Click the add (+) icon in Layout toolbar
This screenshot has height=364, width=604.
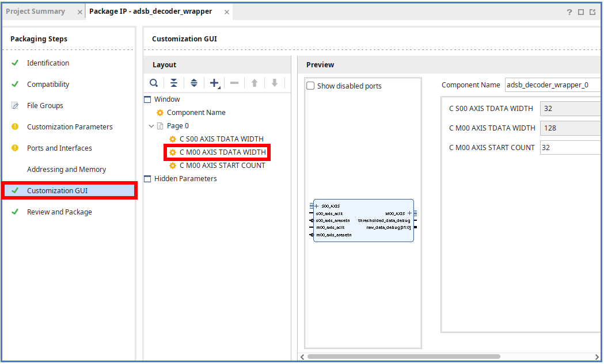click(x=212, y=83)
